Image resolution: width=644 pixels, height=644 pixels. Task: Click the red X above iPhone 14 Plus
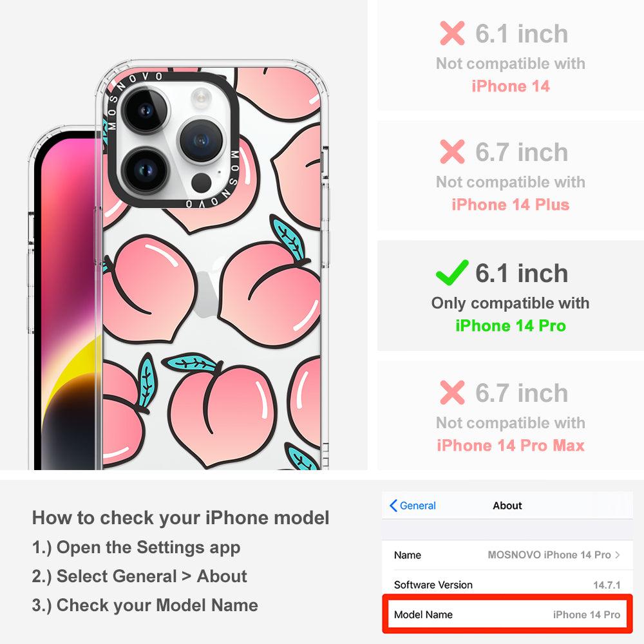click(452, 151)
